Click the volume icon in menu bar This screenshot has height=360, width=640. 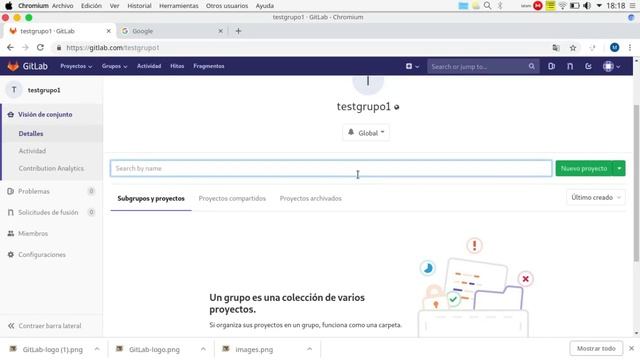click(587, 6)
